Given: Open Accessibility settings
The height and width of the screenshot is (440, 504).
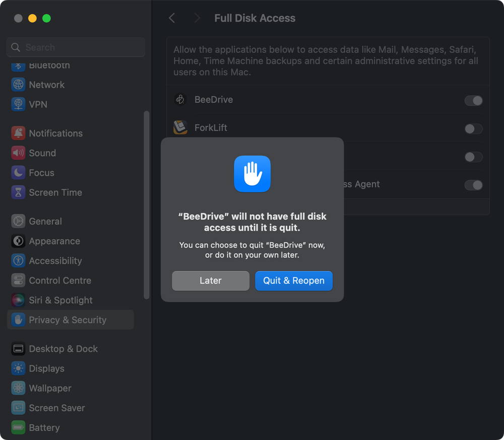Looking at the screenshot, I should [x=71, y=261].
